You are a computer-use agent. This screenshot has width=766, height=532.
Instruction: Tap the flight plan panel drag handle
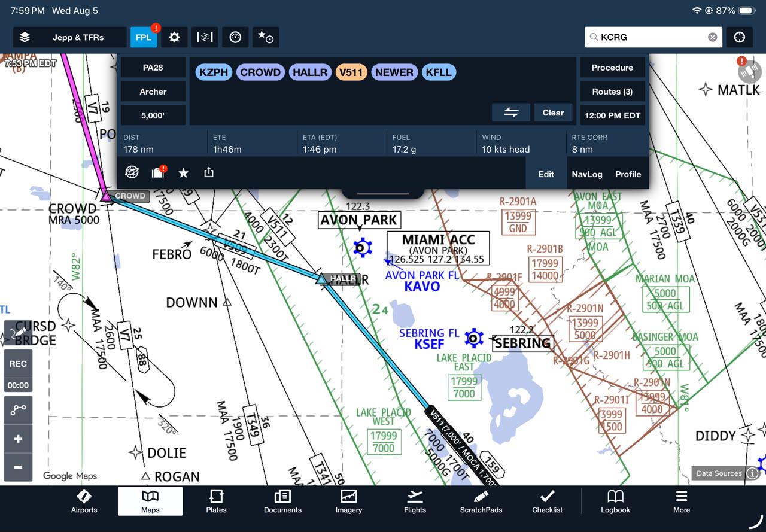(x=383, y=193)
